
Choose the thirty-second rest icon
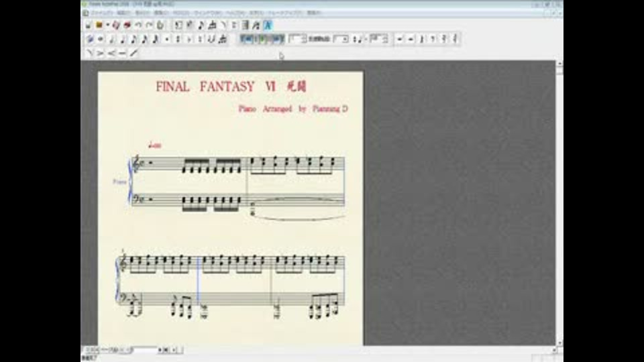pos(455,39)
